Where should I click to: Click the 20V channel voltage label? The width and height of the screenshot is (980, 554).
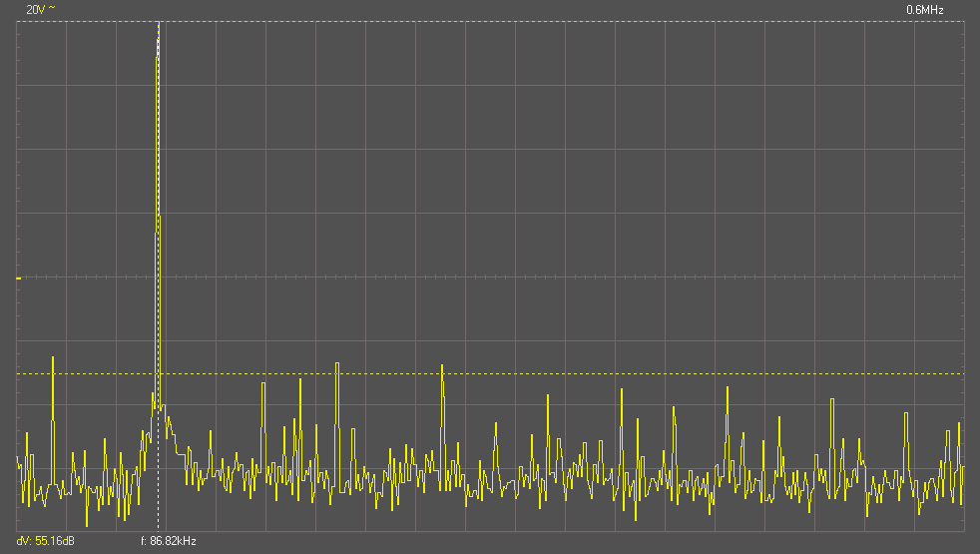click(35, 9)
